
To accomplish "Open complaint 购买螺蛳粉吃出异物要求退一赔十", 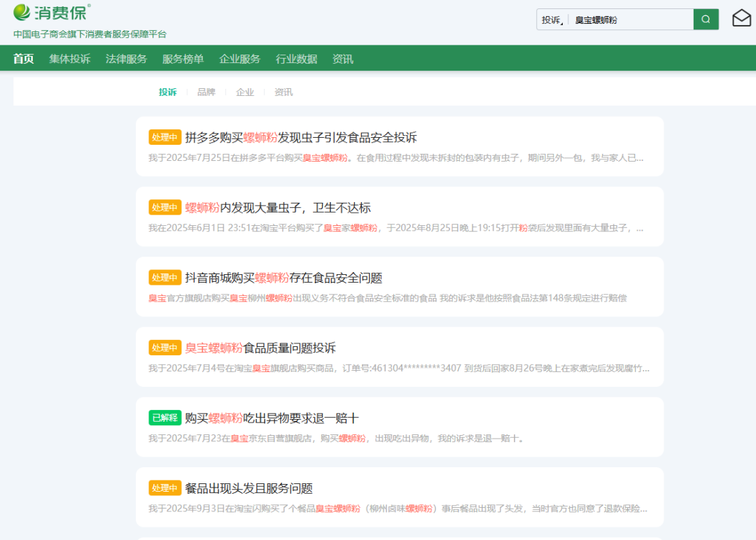I will tap(272, 418).
